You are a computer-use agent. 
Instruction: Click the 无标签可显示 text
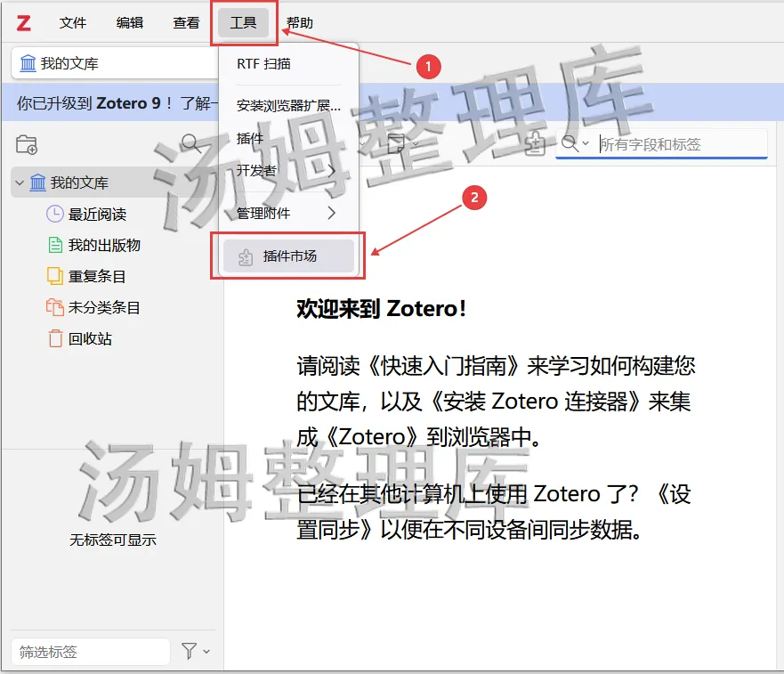pyautogui.click(x=112, y=540)
